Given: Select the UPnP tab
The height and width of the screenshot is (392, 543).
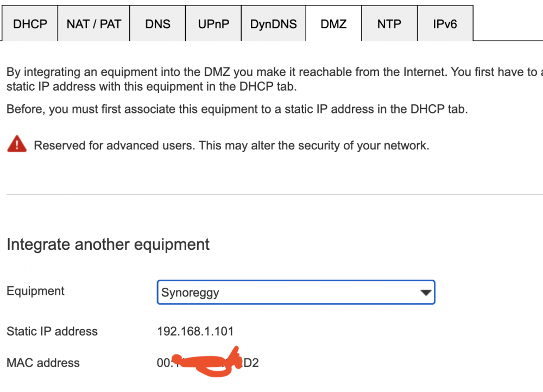Looking at the screenshot, I should 213,24.
